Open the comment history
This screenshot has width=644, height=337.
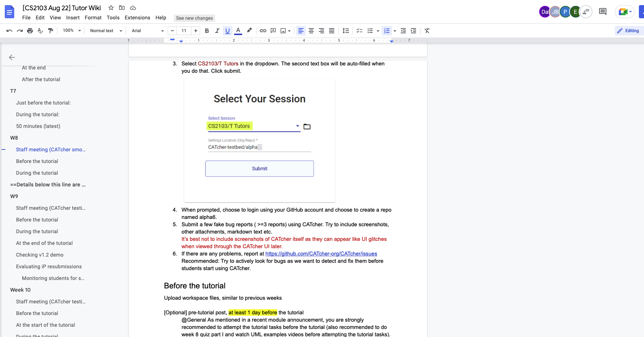603,12
